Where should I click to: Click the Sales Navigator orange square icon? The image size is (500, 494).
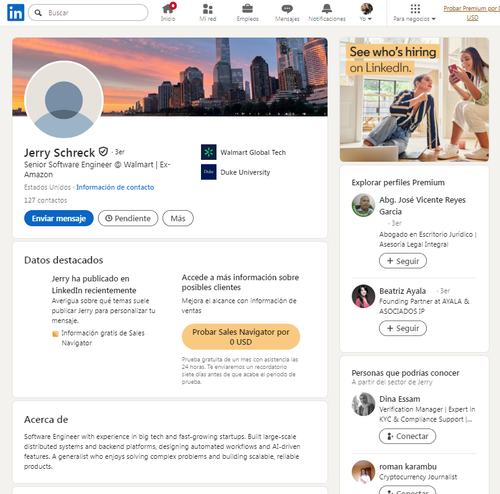click(55, 334)
